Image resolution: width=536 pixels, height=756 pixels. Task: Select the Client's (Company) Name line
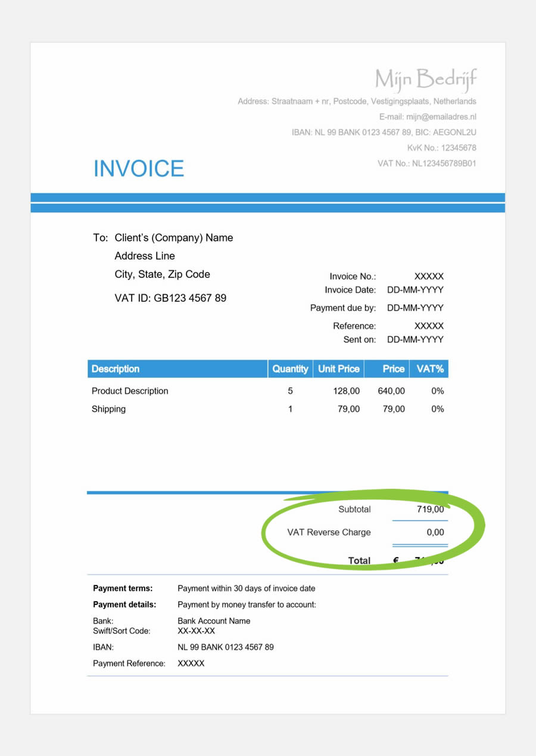click(174, 238)
